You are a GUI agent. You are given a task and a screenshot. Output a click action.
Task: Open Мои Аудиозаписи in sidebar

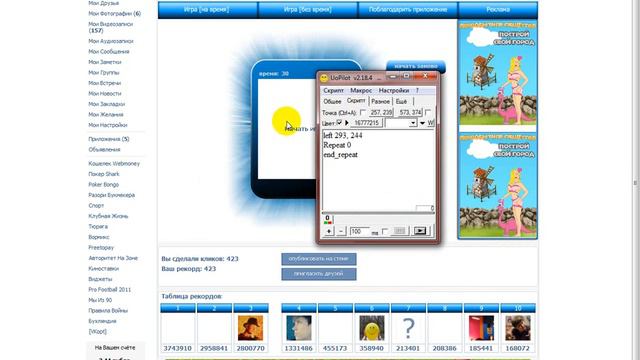click(111, 41)
